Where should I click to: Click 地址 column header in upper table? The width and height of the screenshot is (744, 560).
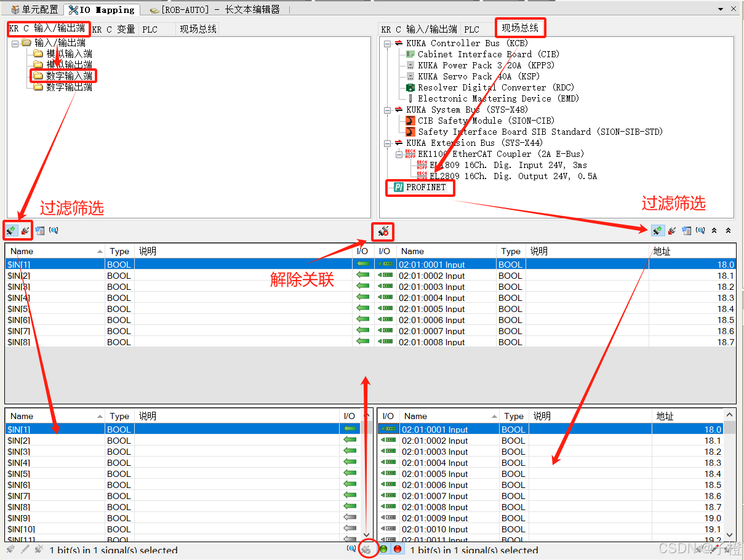pos(693,251)
